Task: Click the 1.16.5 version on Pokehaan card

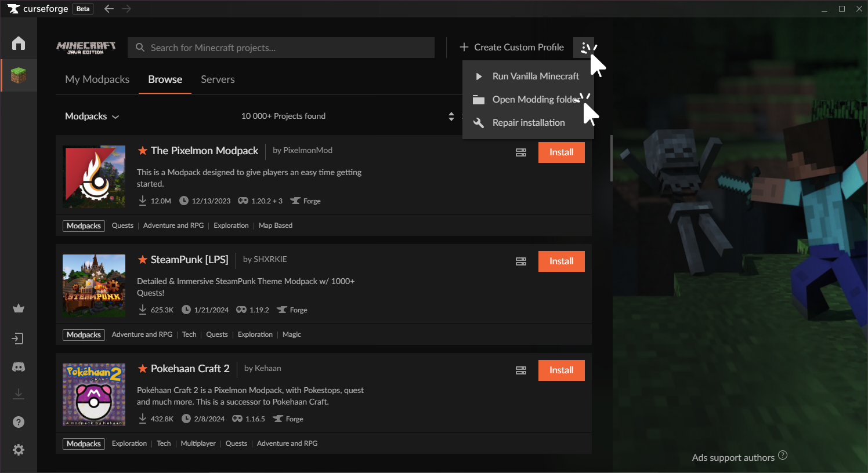Action: [x=255, y=419]
